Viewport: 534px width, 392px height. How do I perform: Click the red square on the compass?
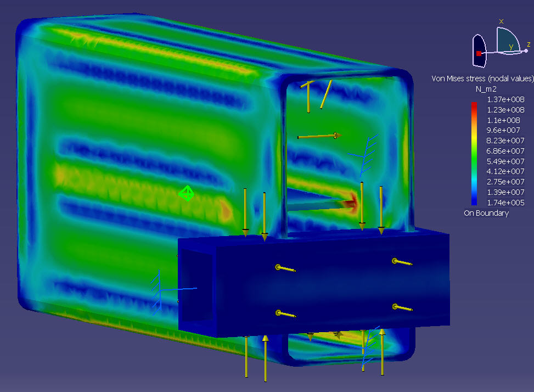click(x=479, y=53)
